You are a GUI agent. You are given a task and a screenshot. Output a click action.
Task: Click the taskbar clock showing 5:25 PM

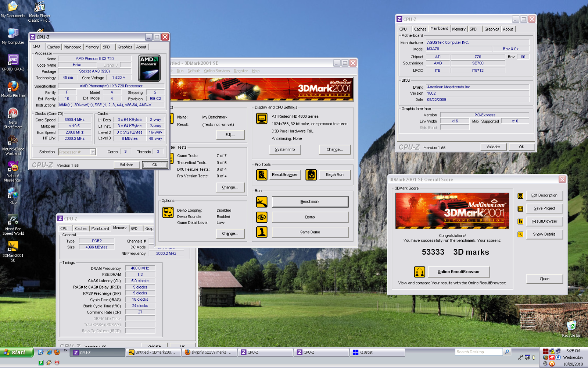click(x=573, y=351)
